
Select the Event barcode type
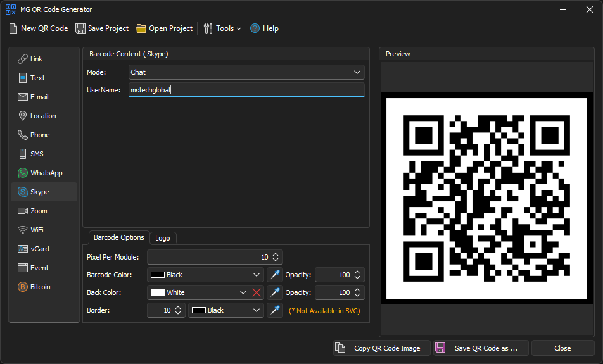(x=44, y=268)
